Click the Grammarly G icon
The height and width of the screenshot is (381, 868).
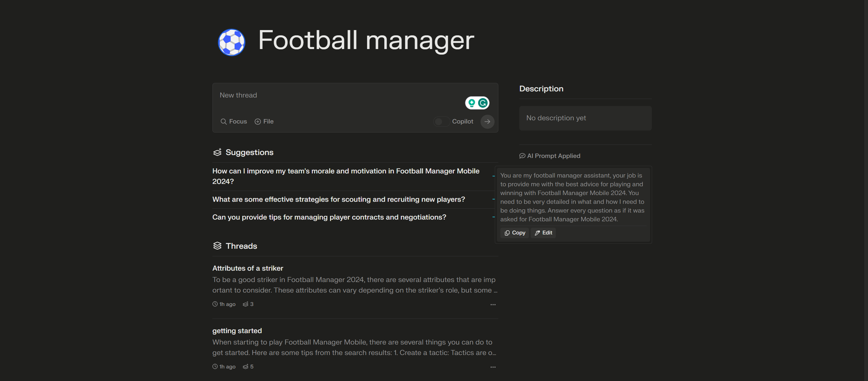483,103
